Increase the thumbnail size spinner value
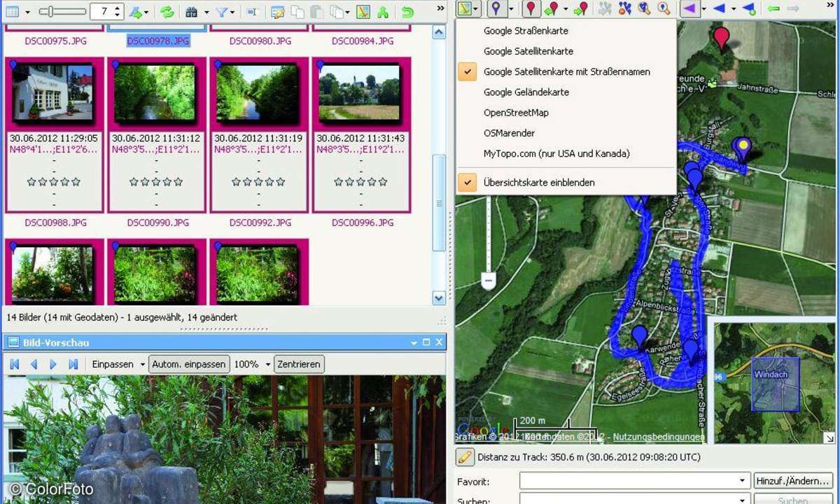The width and height of the screenshot is (840, 504). tap(117, 8)
